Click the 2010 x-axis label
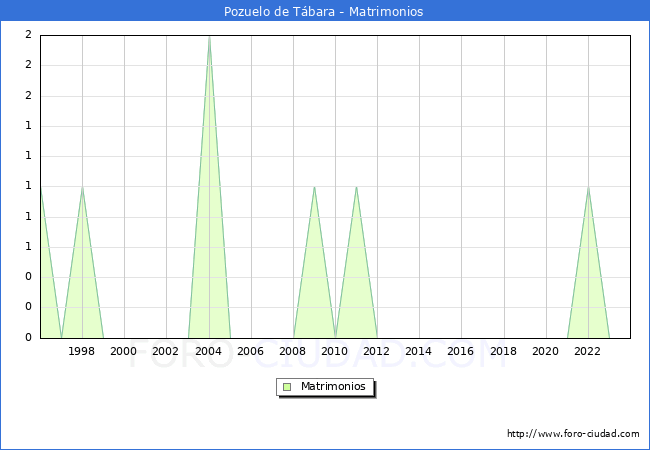The height and width of the screenshot is (450, 650). click(x=335, y=351)
